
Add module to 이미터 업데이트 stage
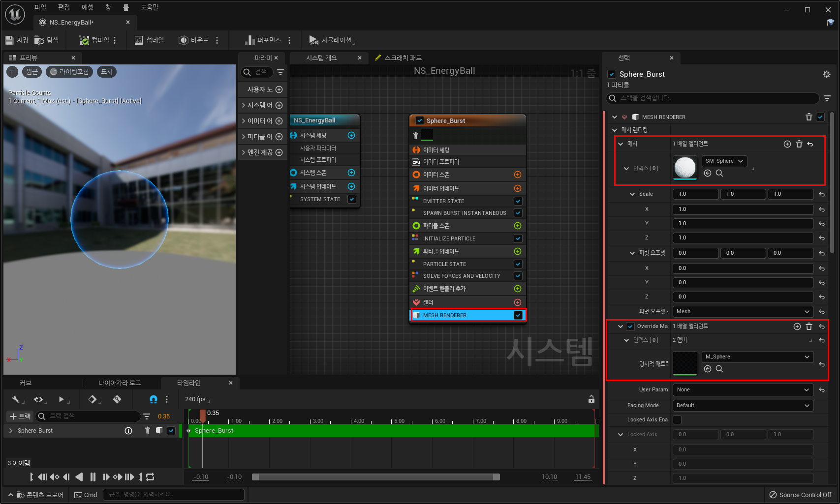(518, 188)
